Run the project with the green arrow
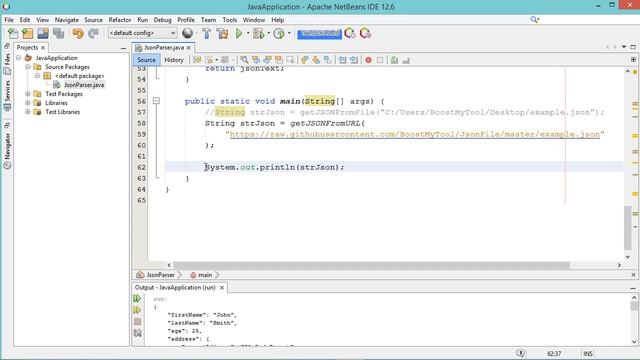 click(x=239, y=33)
